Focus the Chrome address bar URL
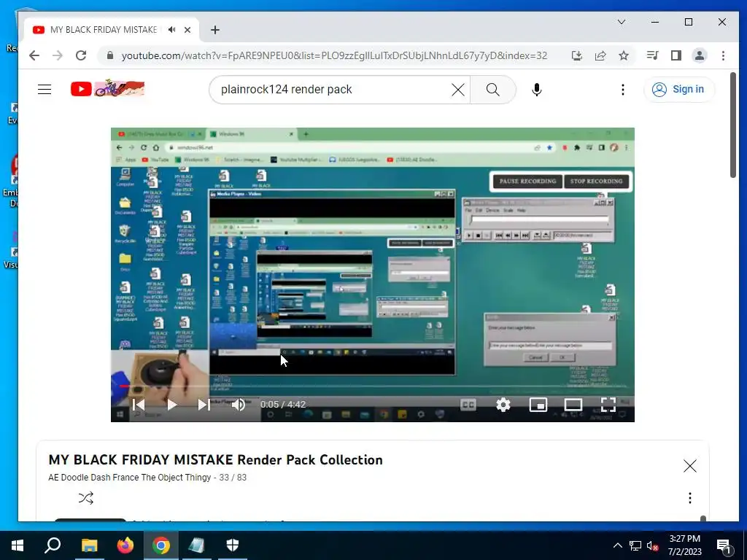This screenshot has height=560, width=747. pos(334,55)
